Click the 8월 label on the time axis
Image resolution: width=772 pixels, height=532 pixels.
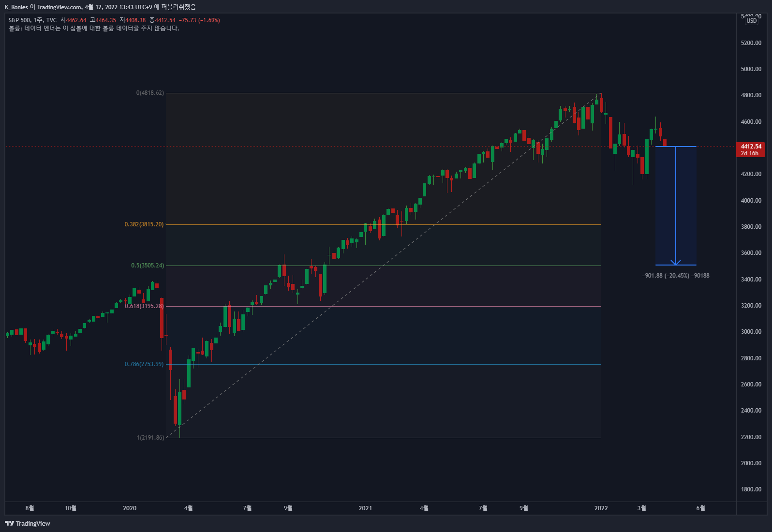pos(30,508)
